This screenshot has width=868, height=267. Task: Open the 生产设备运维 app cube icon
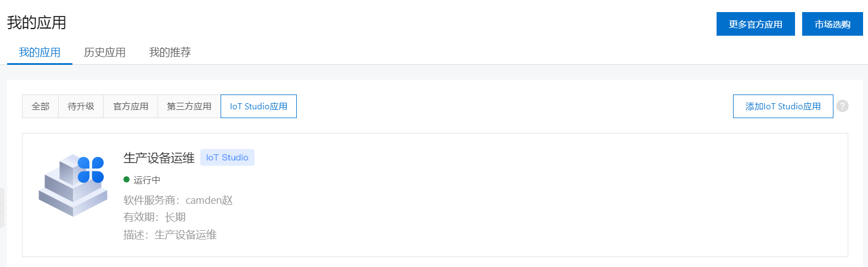click(73, 185)
